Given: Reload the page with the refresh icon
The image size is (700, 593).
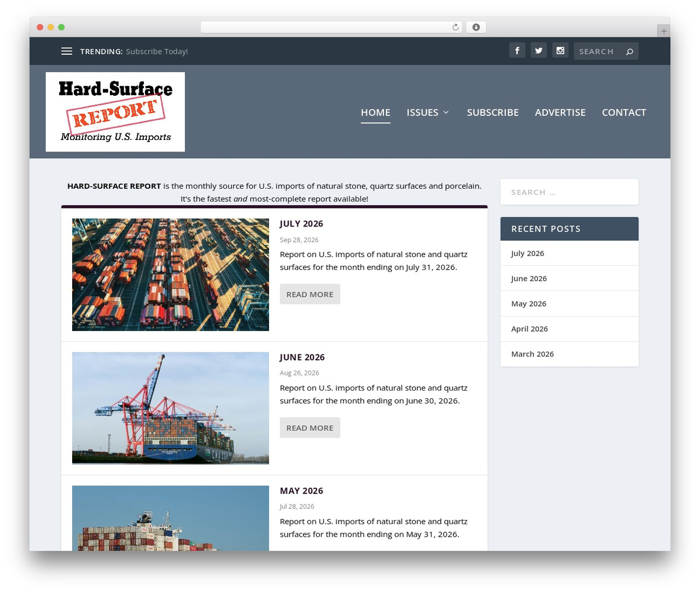Looking at the screenshot, I should (x=456, y=27).
